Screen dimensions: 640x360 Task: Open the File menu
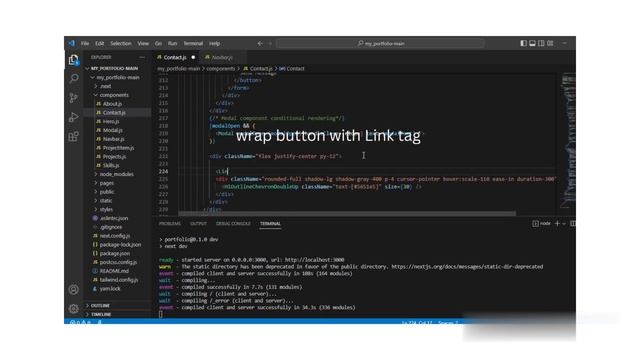(x=85, y=43)
